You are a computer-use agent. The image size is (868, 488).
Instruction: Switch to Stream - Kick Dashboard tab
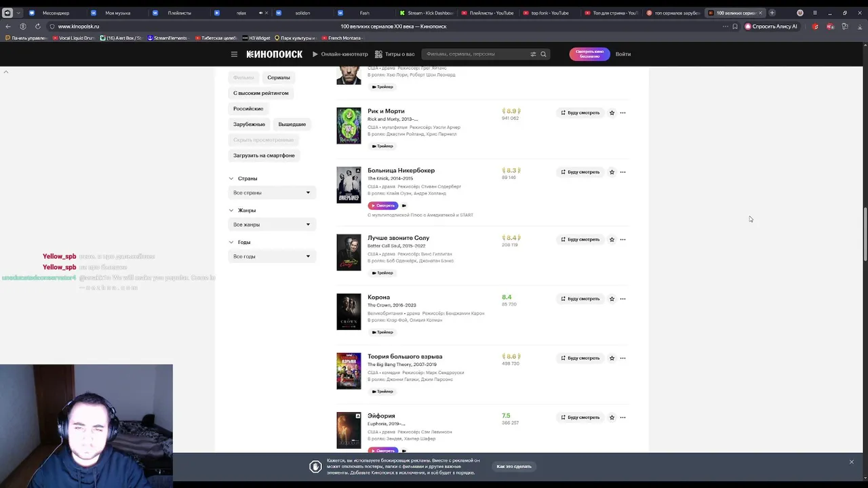click(x=426, y=13)
